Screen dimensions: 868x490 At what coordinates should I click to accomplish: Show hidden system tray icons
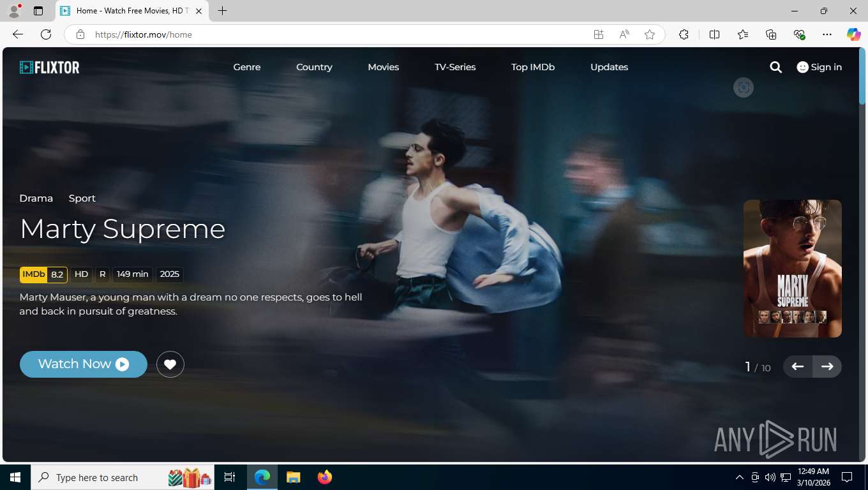click(739, 477)
